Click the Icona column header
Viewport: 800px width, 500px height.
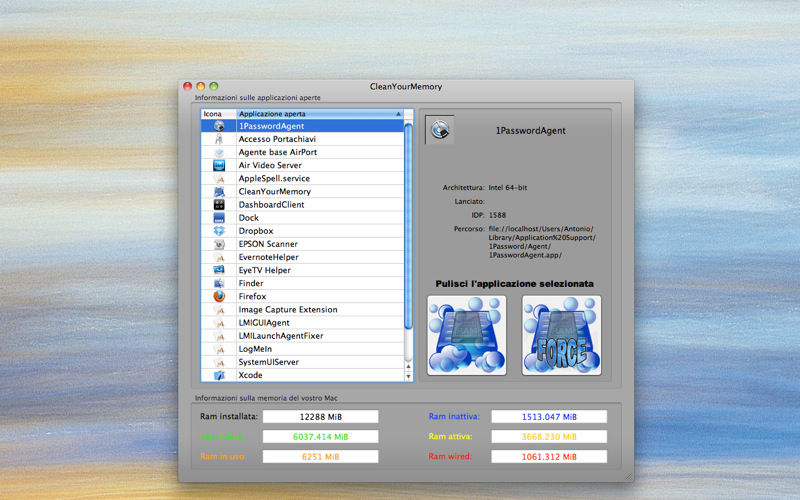point(218,114)
